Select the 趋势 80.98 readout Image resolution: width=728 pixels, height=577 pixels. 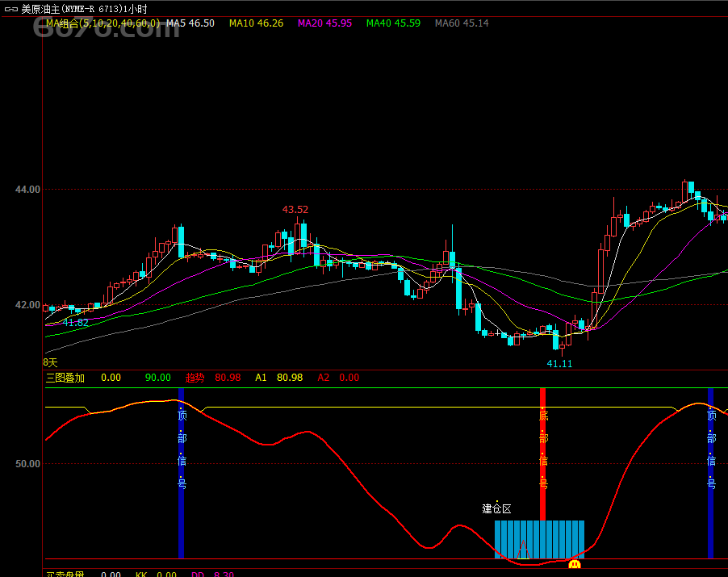213,378
